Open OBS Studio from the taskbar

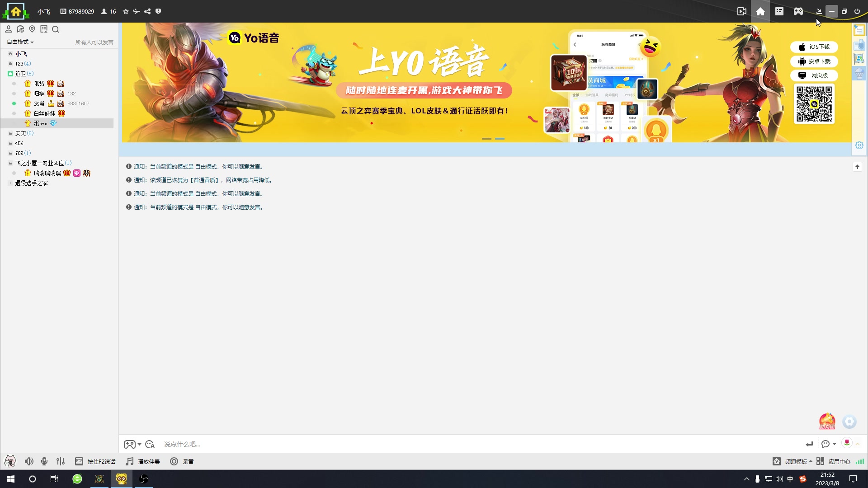(x=143, y=479)
